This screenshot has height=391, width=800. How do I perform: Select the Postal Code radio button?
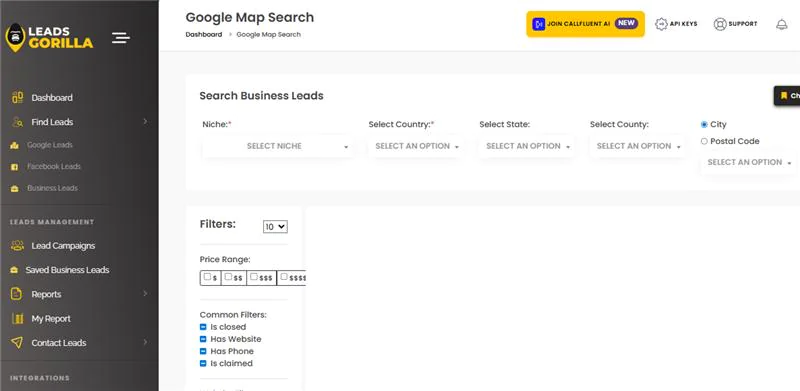[x=704, y=141]
